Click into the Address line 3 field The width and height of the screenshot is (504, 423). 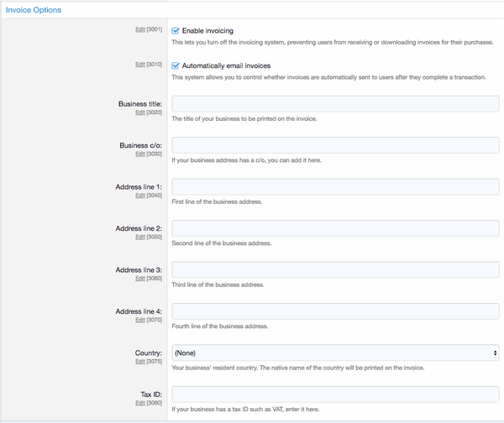(335, 269)
